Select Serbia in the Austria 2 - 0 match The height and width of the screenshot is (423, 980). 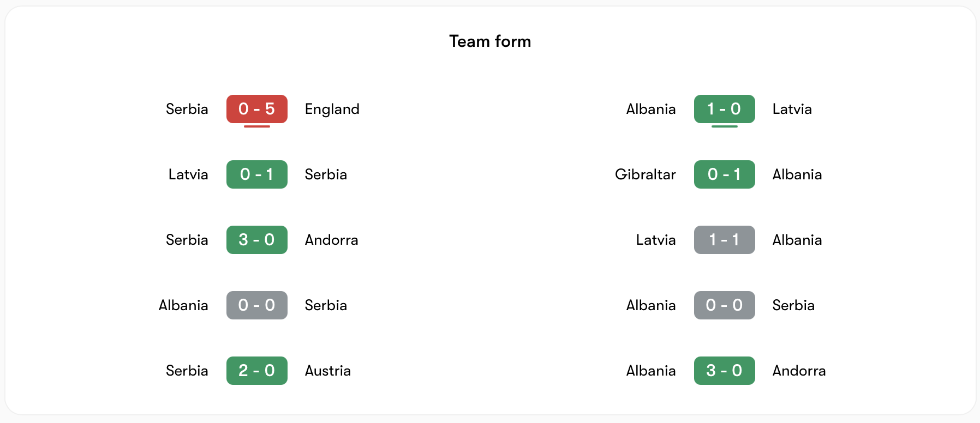tap(187, 371)
